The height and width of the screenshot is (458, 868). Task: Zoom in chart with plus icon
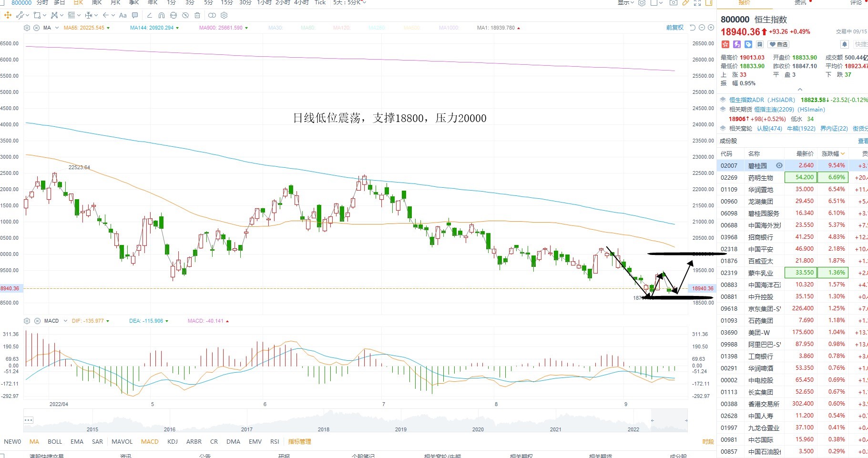click(x=711, y=28)
